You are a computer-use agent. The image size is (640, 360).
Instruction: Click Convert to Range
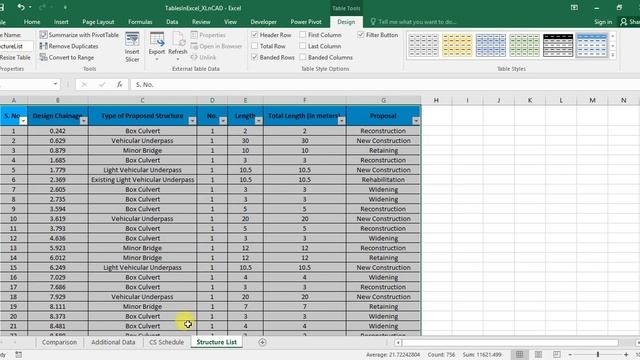(x=67, y=58)
